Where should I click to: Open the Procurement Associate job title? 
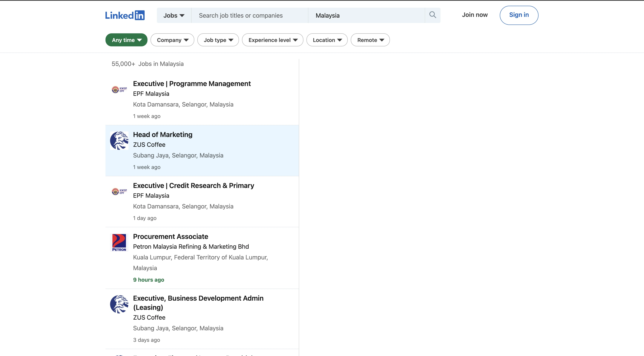click(170, 236)
